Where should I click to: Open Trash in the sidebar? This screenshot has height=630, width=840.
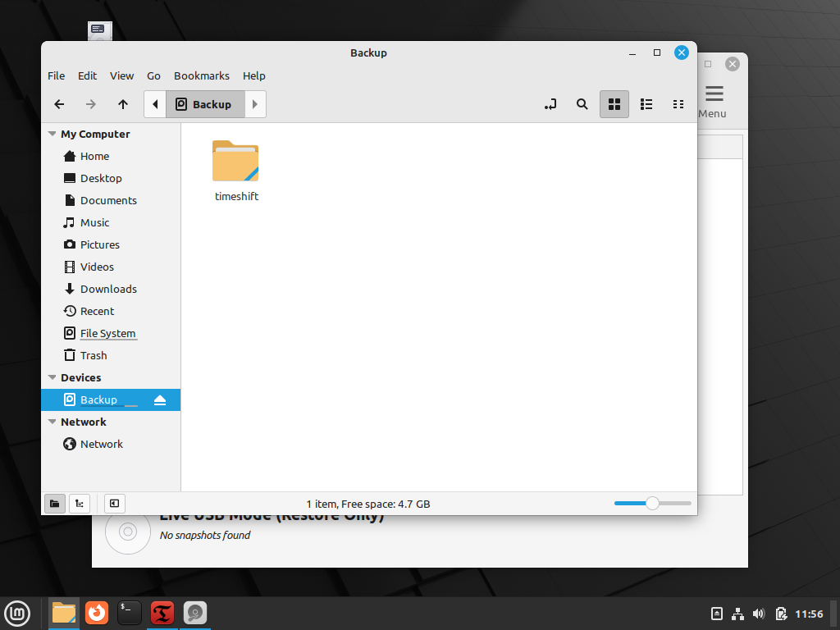[111, 356]
